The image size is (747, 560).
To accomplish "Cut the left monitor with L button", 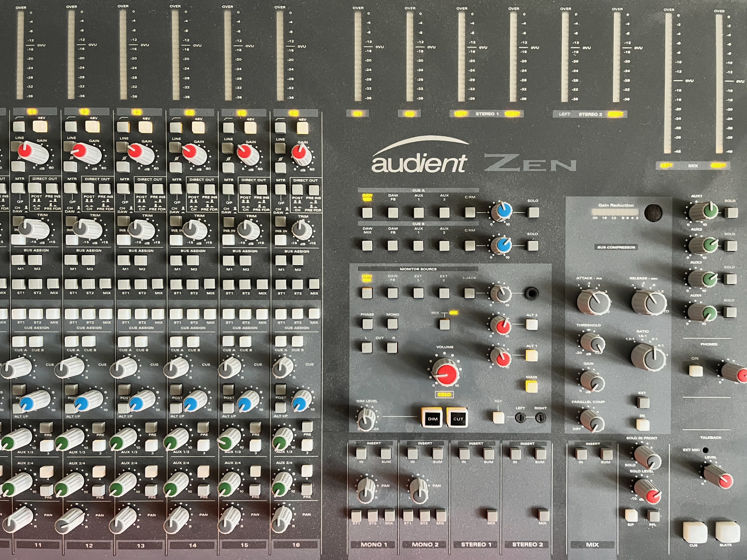I will (x=367, y=347).
